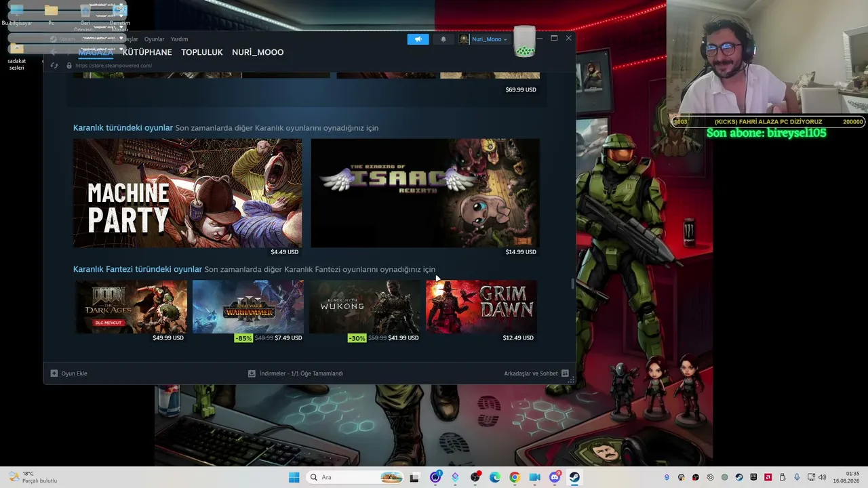868x488 pixels.
Task: Open Task View on the taskbar
Action: (414, 477)
